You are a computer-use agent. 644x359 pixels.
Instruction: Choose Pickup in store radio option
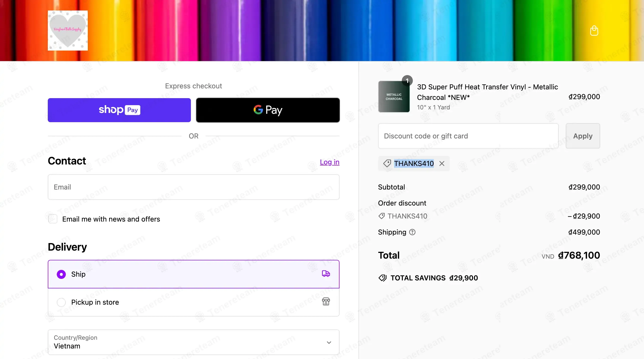point(61,302)
